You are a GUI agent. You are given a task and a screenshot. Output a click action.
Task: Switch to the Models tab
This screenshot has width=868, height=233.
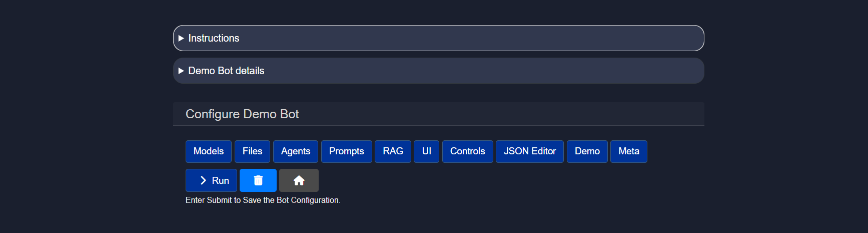209,151
